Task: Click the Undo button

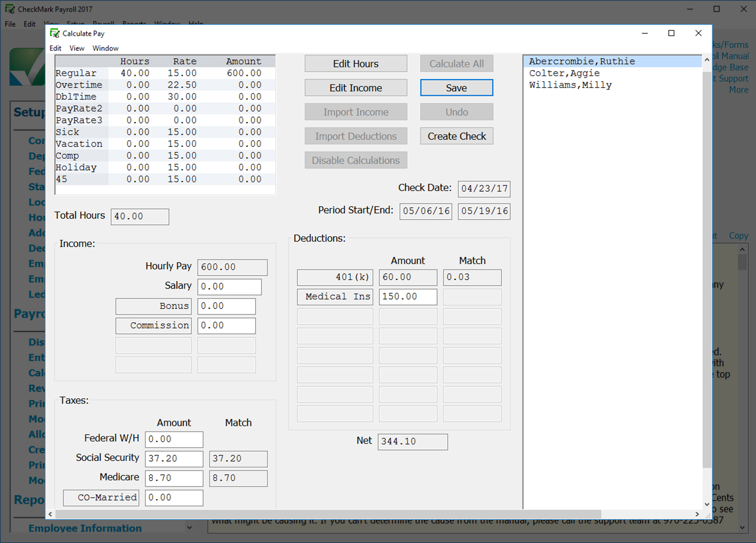Action: (457, 112)
